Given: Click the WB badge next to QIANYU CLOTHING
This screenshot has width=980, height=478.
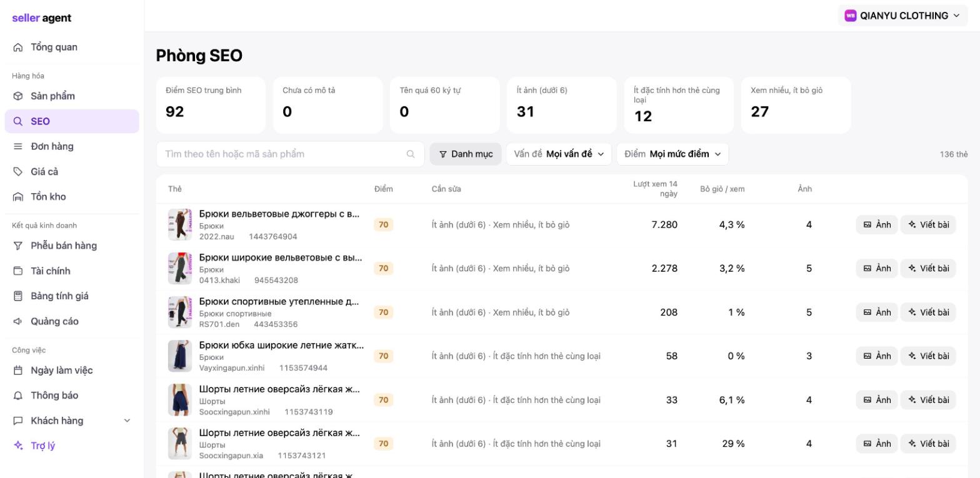Looking at the screenshot, I should 850,16.
